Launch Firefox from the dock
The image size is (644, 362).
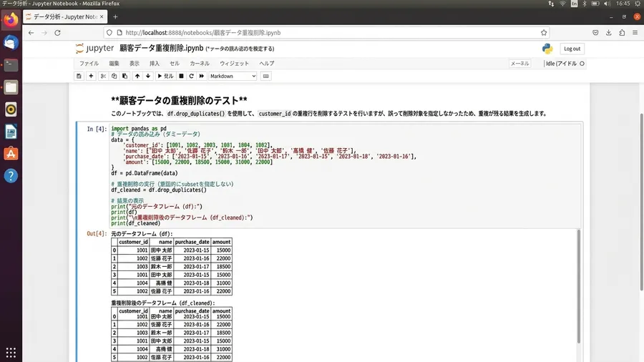click(x=11, y=20)
